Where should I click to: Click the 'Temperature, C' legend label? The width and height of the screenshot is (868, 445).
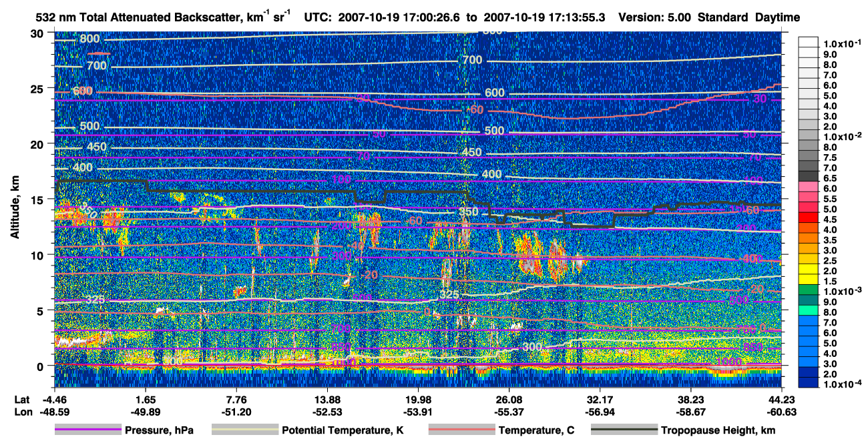coord(536,430)
